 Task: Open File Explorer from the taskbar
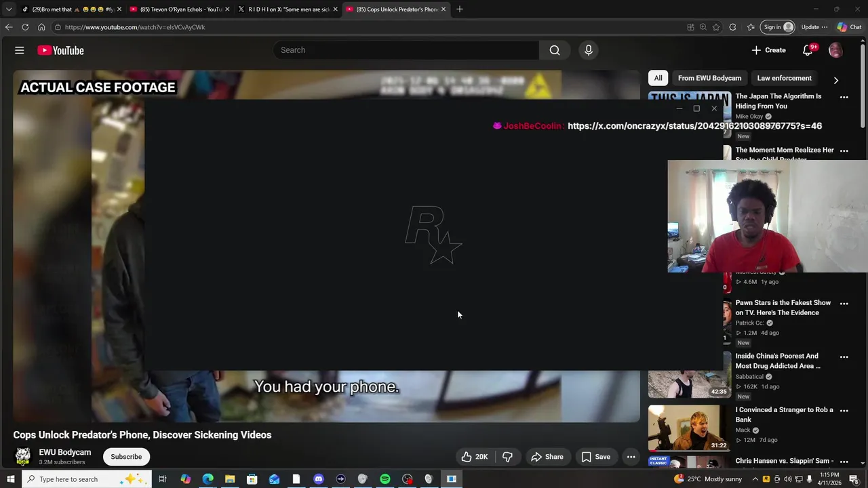point(230,479)
